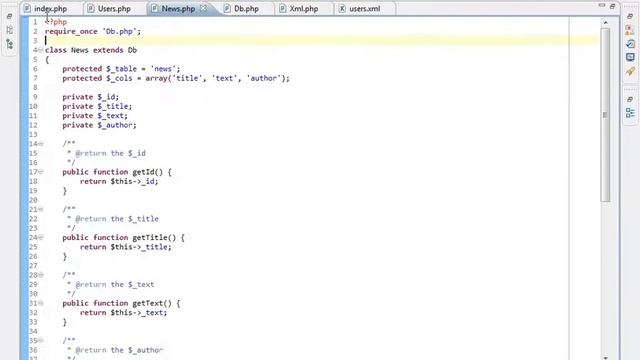The width and height of the screenshot is (640, 360).
Task: Click the "private $_title;" line
Action: click(97, 107)
